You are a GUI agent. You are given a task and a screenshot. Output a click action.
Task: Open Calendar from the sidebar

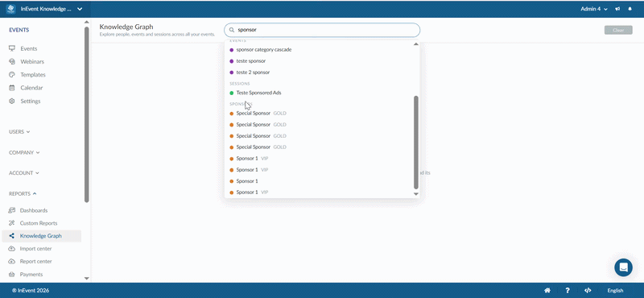pos(31,88)
